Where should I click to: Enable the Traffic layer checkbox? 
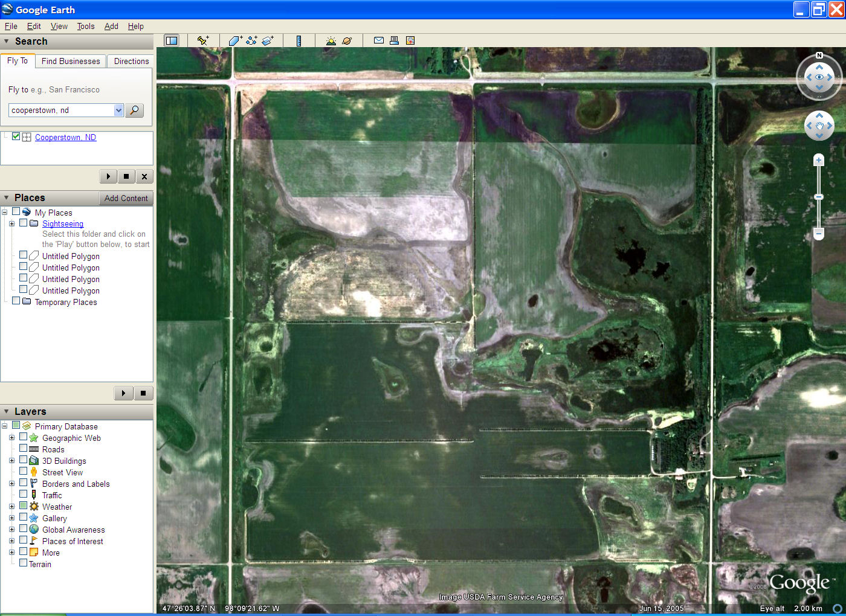click(23, 494)
